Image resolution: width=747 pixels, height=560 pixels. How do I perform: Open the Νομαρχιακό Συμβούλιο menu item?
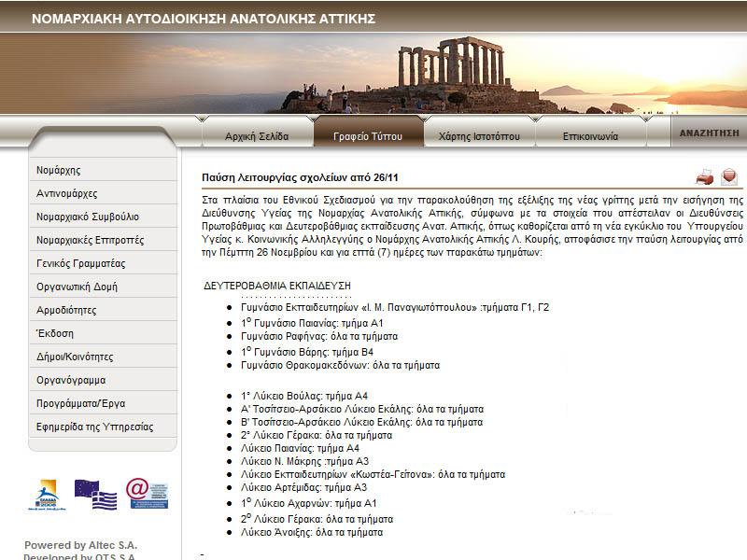(x=103, y=217)
